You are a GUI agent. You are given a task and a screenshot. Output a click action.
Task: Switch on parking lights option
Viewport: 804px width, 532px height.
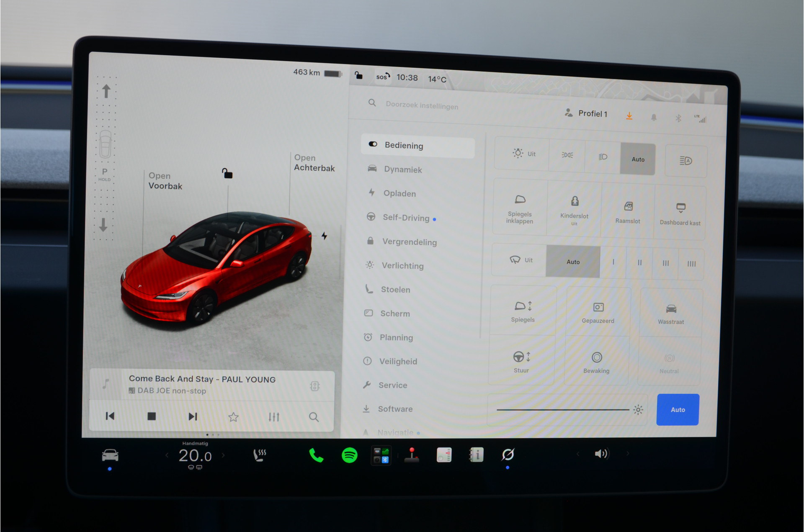coord(567,155)
